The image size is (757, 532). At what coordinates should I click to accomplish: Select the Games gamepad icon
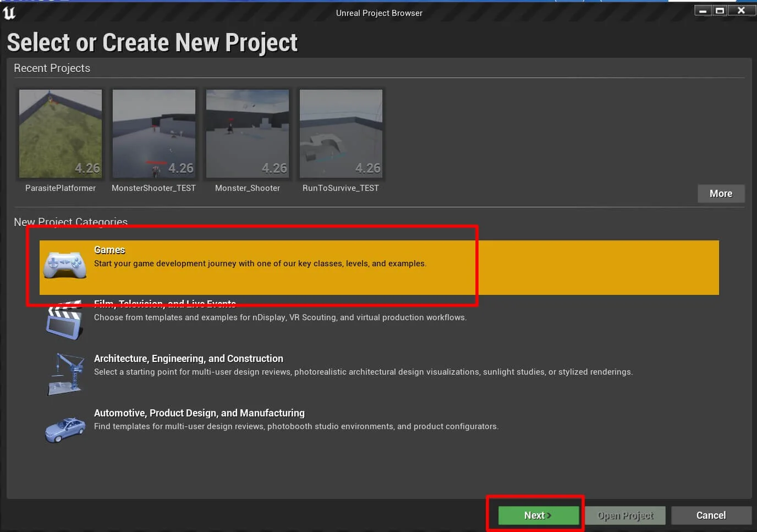coord(65,265)
